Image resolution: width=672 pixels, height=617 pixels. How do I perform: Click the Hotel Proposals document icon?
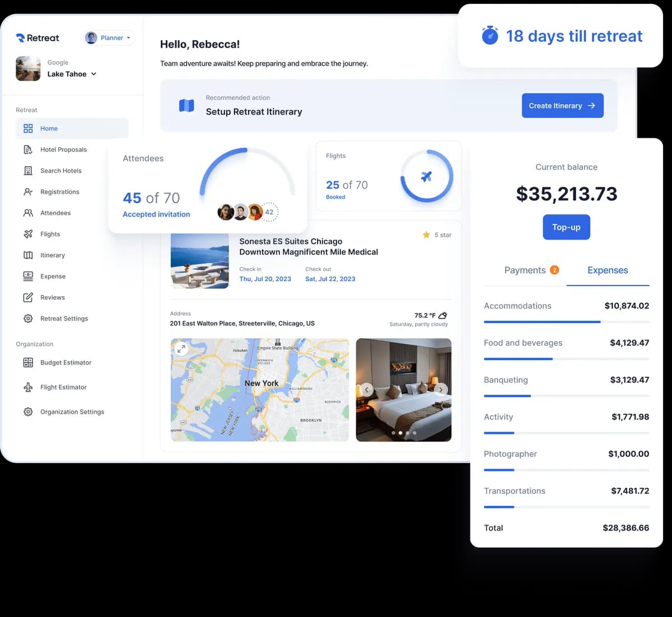pos(28,149)
